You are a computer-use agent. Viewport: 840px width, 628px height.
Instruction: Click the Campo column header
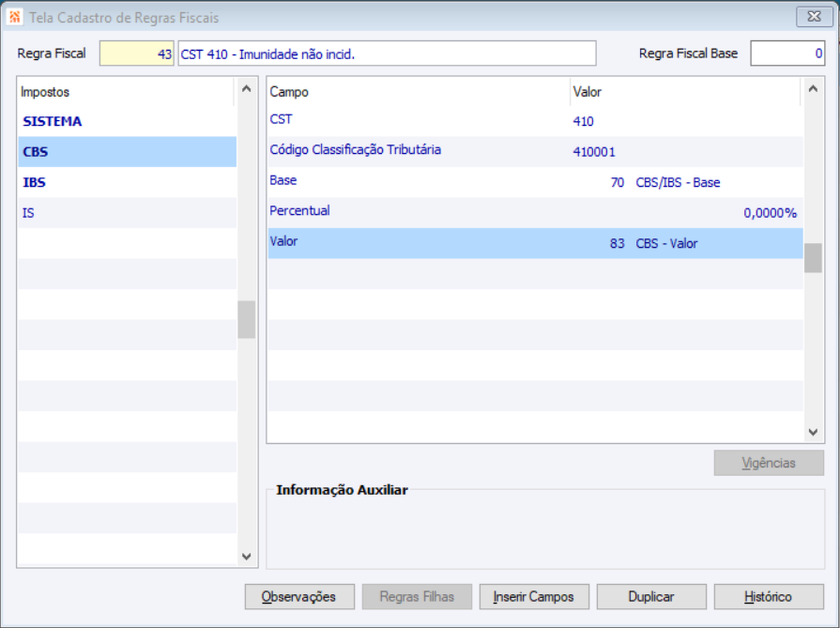coord(419,92)
